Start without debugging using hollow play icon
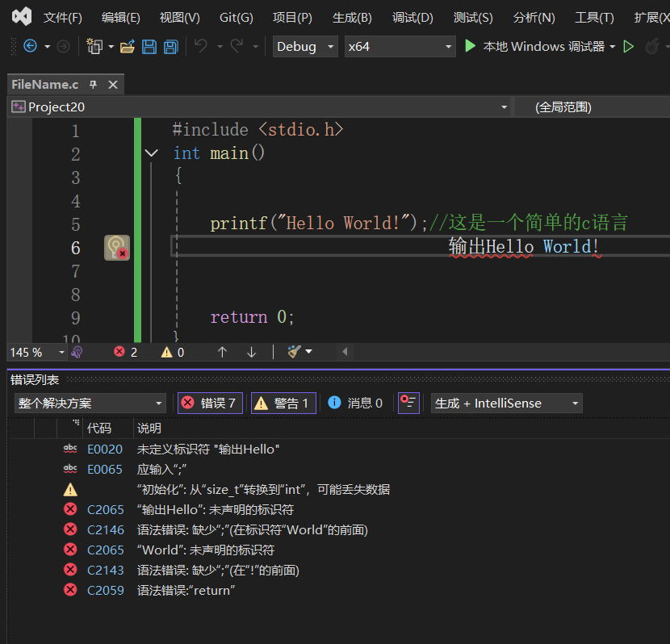The width and height of the screenshot is (670, 644). tap(629, 47)
